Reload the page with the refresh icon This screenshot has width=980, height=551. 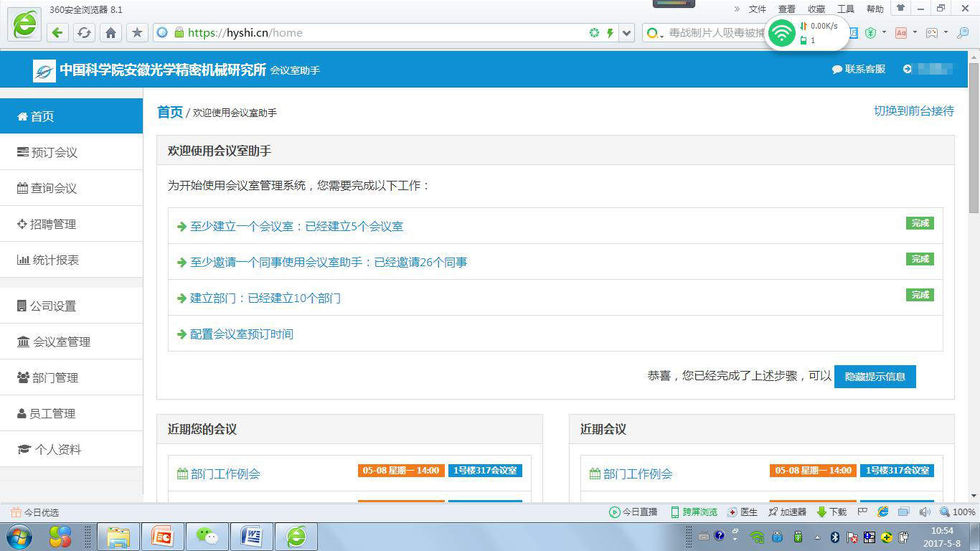point(84,32)
